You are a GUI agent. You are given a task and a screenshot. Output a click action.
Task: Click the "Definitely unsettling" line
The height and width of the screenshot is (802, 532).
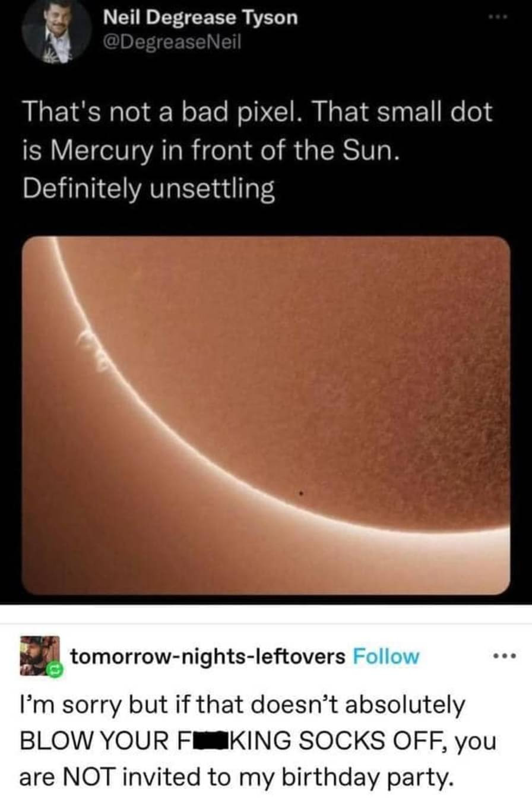pyautogui.click(x=148, y=190)
